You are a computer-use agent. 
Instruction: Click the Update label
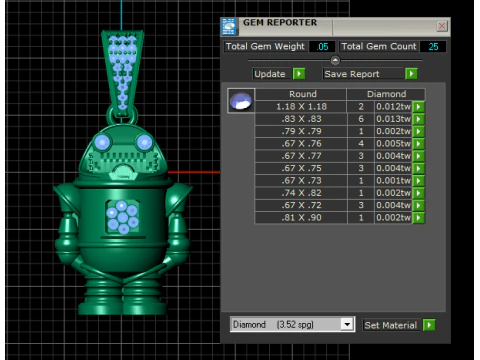(270, 74)
